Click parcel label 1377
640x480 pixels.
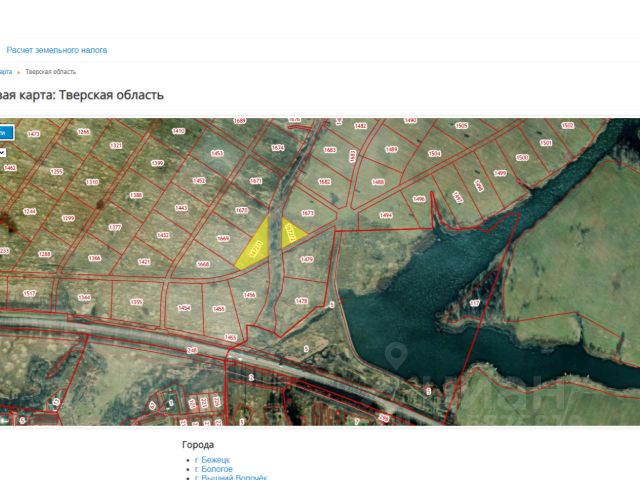115,227
